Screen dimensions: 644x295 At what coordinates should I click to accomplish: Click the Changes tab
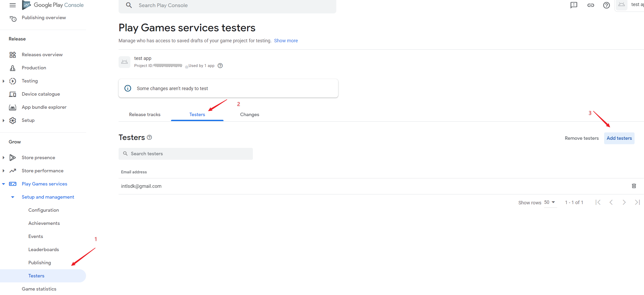pos(250,114)
